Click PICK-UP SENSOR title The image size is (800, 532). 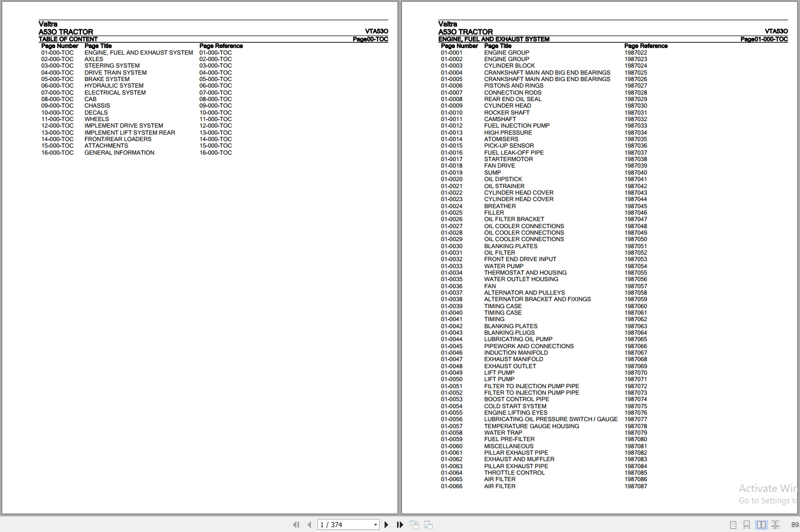pos(508,145)
